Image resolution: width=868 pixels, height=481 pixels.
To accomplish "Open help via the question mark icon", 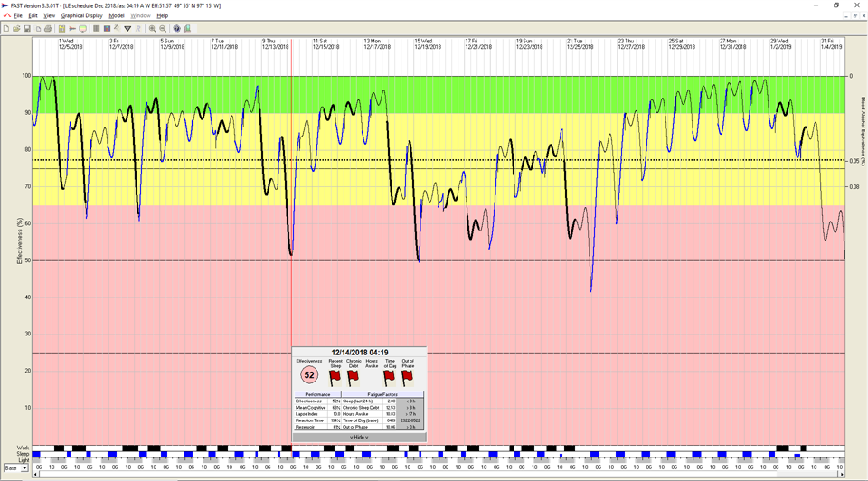I will click(x=176, y=29).
